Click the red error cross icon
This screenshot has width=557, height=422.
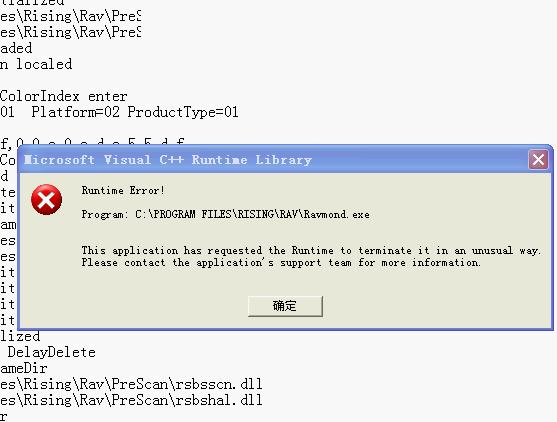[46, 200]
